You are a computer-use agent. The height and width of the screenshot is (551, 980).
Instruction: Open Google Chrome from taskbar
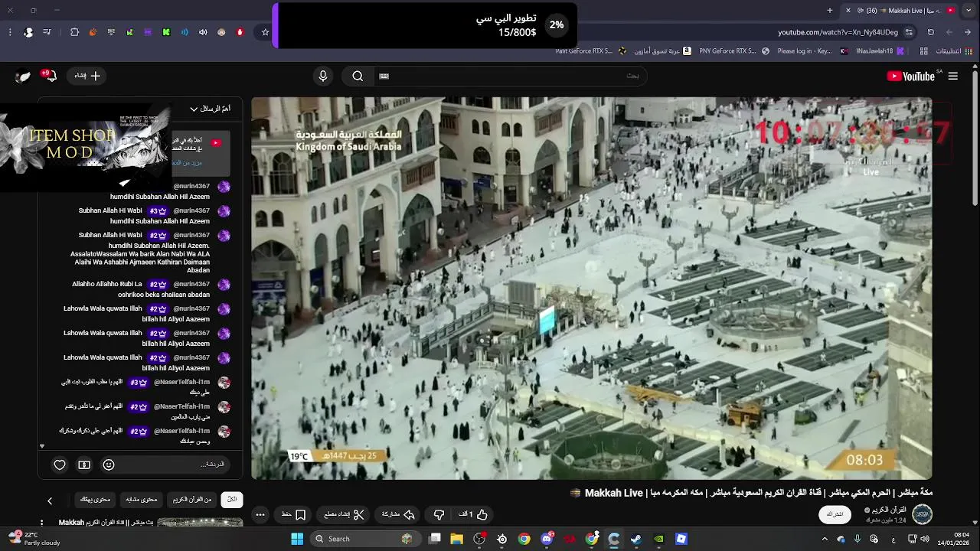[x=524, y=539]
